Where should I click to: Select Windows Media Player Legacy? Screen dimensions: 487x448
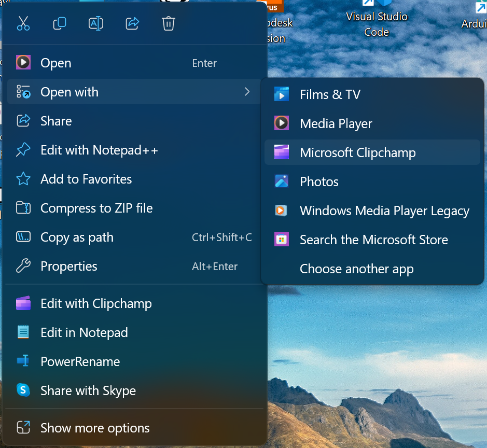[372, 211]
